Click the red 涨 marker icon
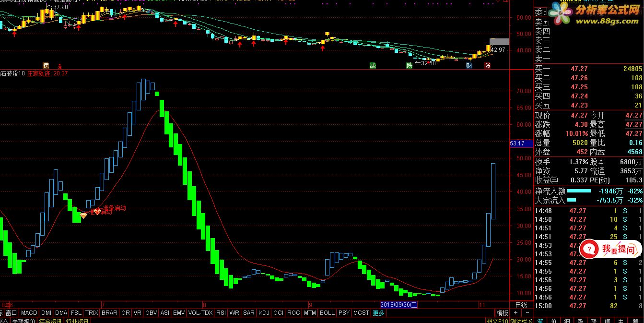Image resolution: width=644 pixels, height=323 pixels. 487,65
